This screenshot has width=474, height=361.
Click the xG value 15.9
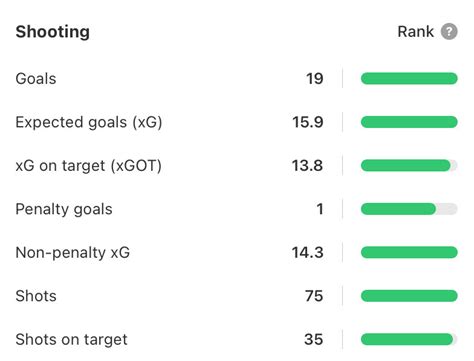(308, 122)
